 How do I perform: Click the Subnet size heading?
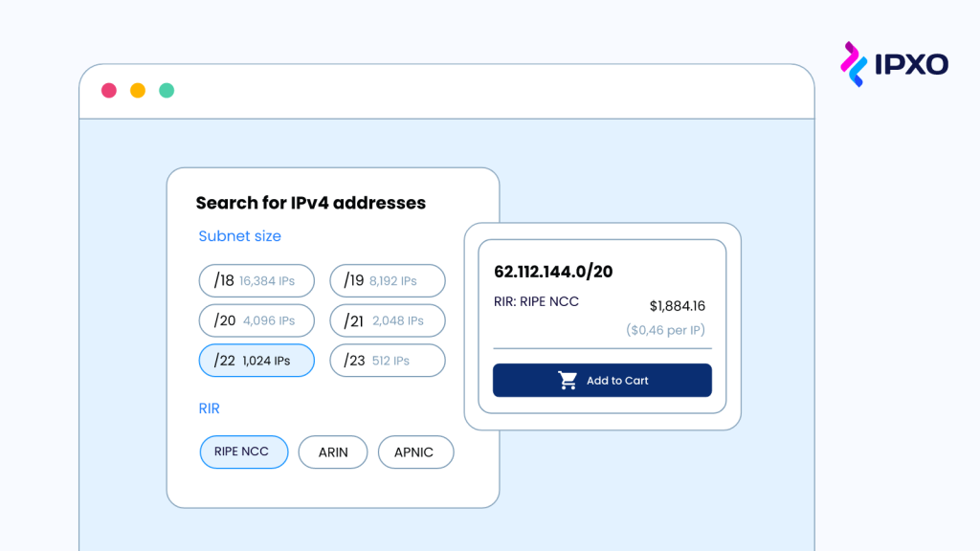(x=240, y=236)
